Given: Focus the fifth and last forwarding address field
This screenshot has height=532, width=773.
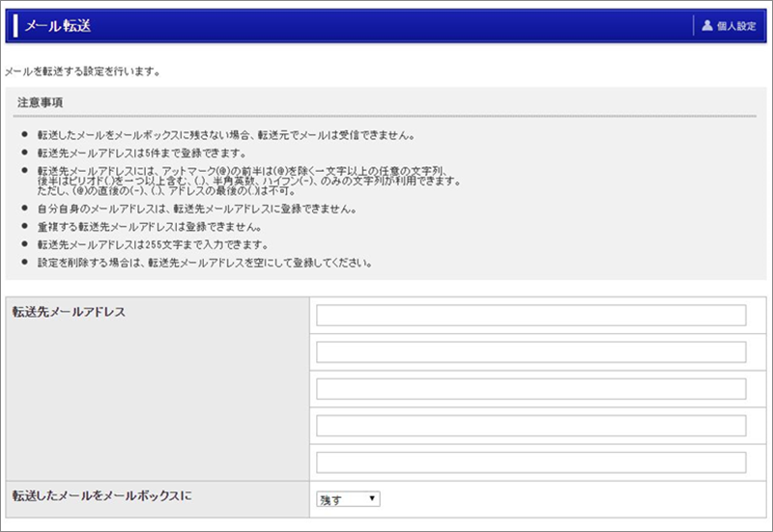Looking at the screenshot, I should click(530, 462).
